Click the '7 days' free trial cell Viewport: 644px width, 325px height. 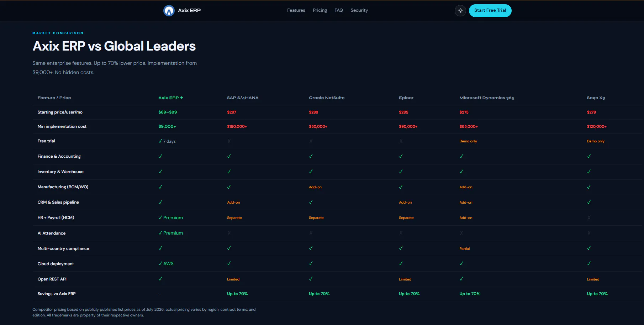(167, 141)
